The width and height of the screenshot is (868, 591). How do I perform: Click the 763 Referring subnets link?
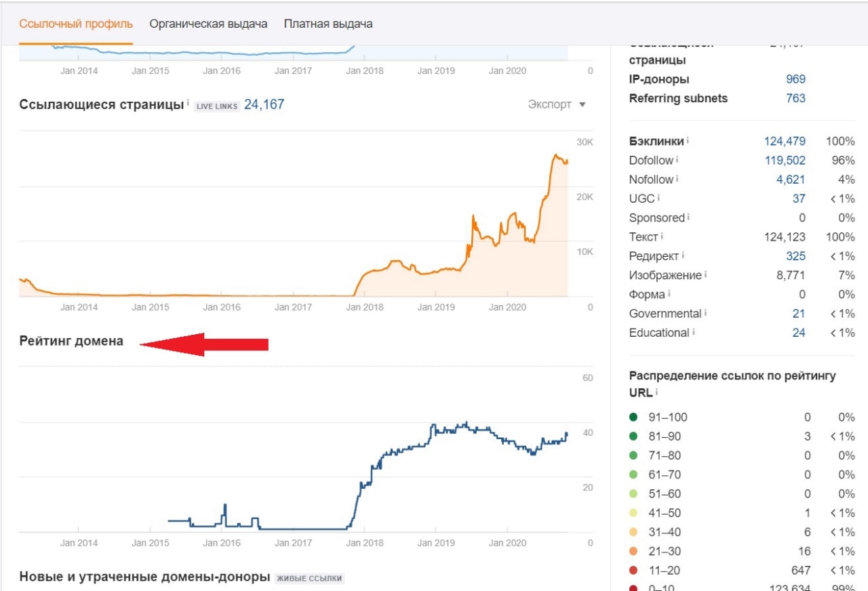tap(795, 98)
